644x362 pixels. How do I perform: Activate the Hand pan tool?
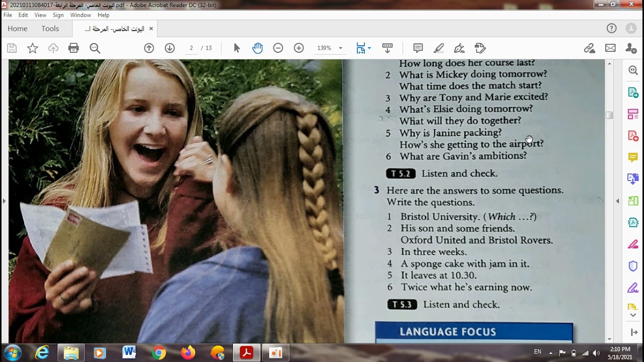pyautogui.click(x=258, y=48)
